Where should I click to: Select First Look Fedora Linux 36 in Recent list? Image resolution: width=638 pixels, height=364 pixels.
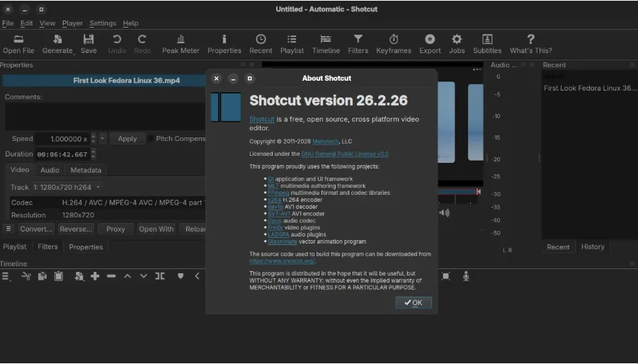tap(590, 89)
